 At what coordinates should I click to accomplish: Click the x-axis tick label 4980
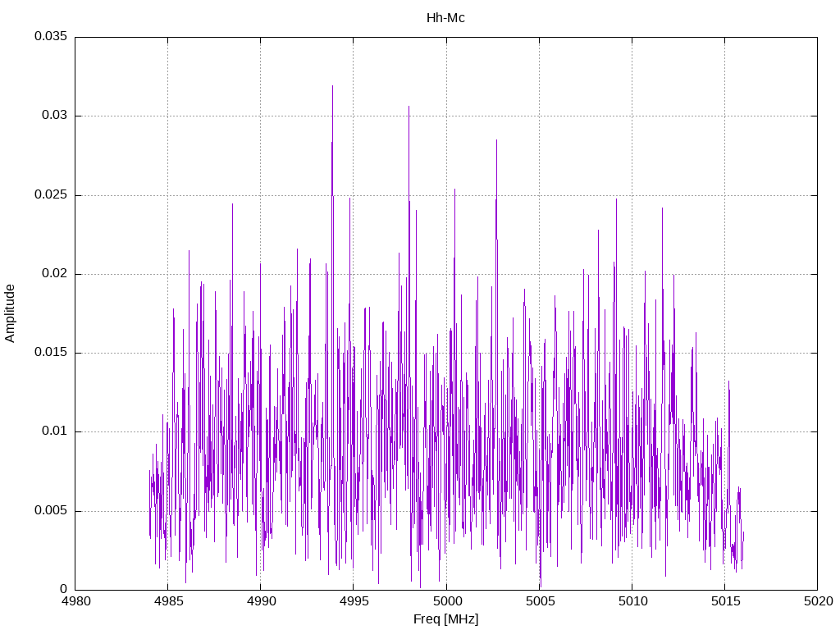point(75,601)
